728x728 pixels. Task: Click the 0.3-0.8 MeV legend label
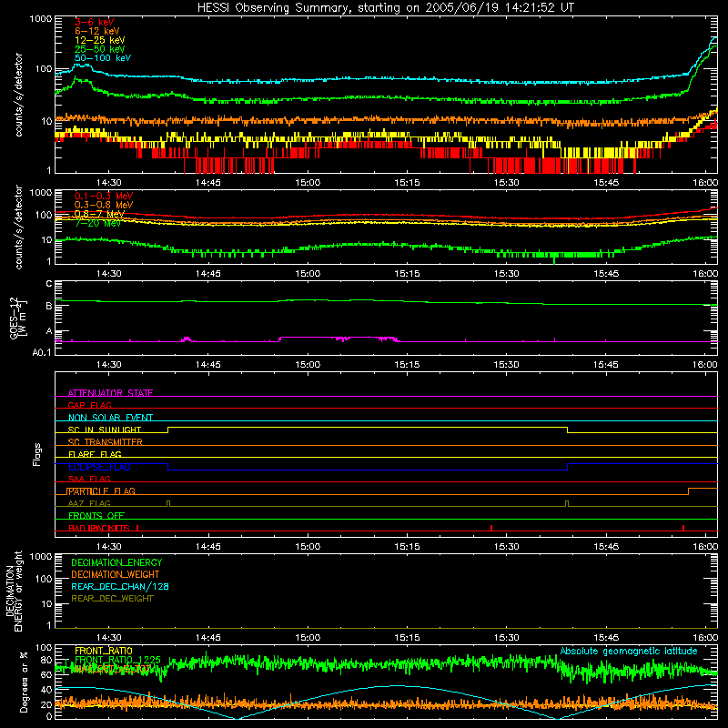coord(104,205)
